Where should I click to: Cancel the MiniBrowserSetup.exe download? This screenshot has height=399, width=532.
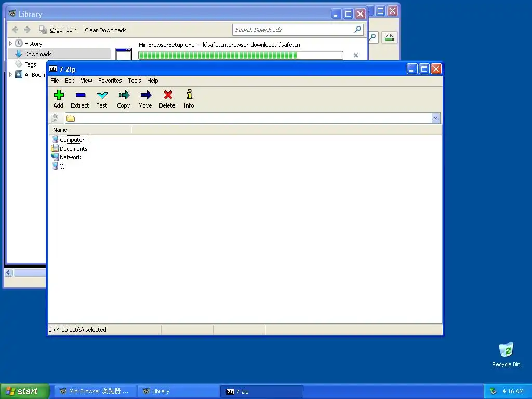click(355, 55)
